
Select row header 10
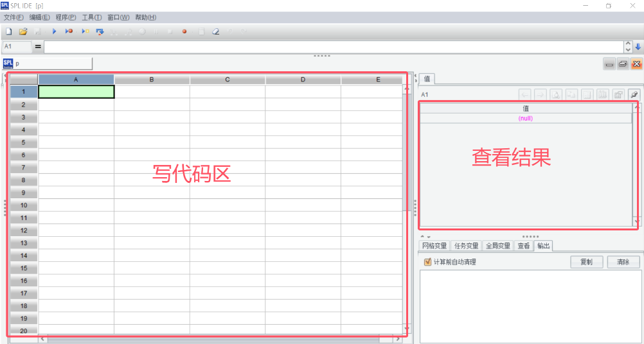point(23,205)
